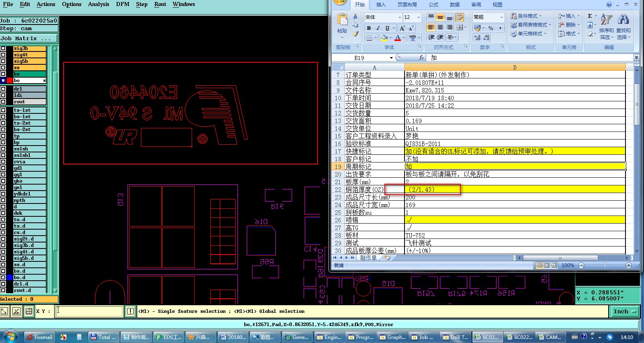Open the Actions menu in Genesis

click(46, 4)
